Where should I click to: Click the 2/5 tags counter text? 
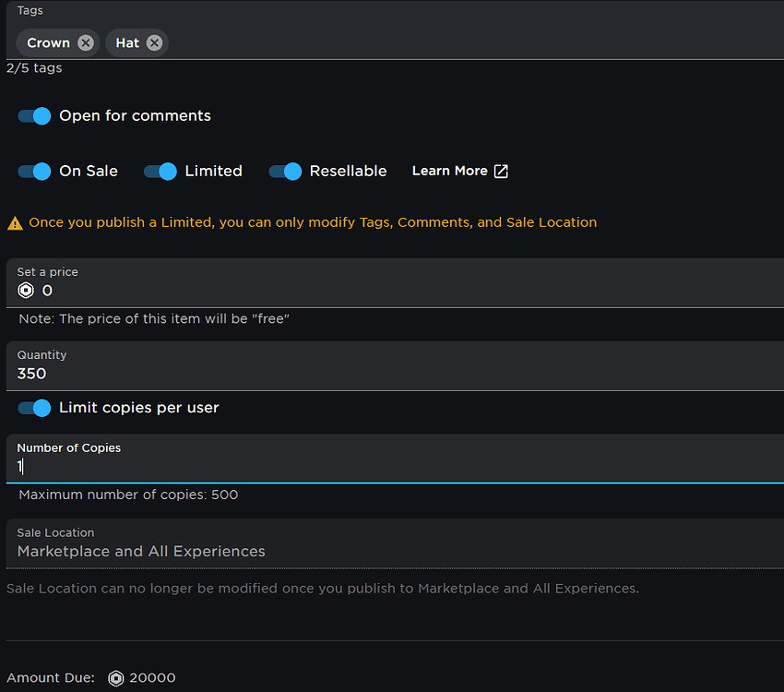click(34, 67)
